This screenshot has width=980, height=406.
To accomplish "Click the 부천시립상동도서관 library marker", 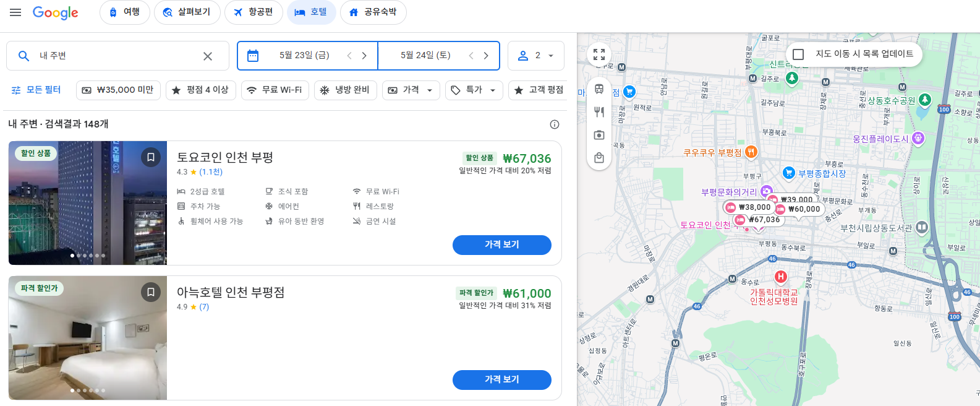I will coord(922,227).
